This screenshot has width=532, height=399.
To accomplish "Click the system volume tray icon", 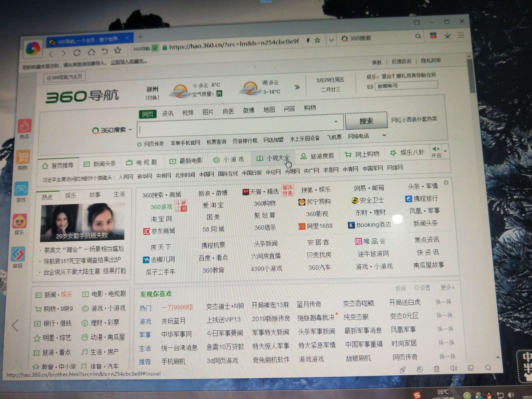I will (511, 395).
